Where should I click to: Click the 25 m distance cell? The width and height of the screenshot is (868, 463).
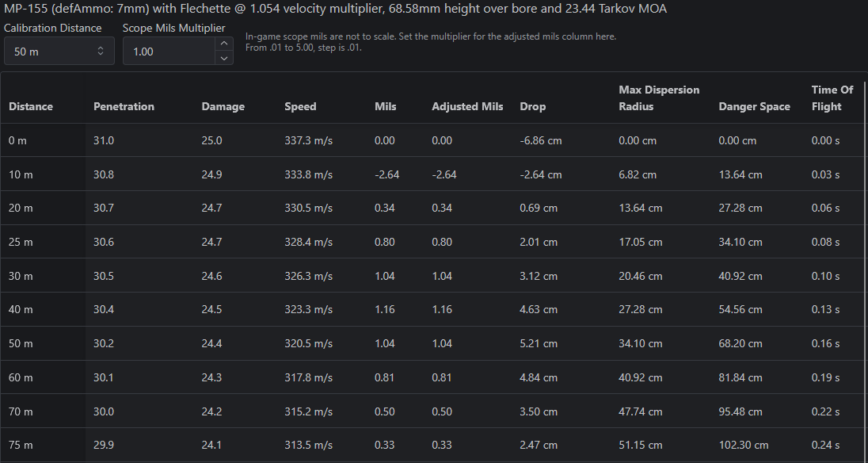point(44,242)
